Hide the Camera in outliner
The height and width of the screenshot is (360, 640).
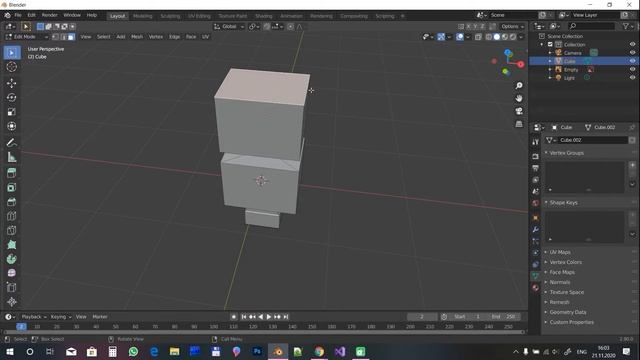(x=632, y=53)
